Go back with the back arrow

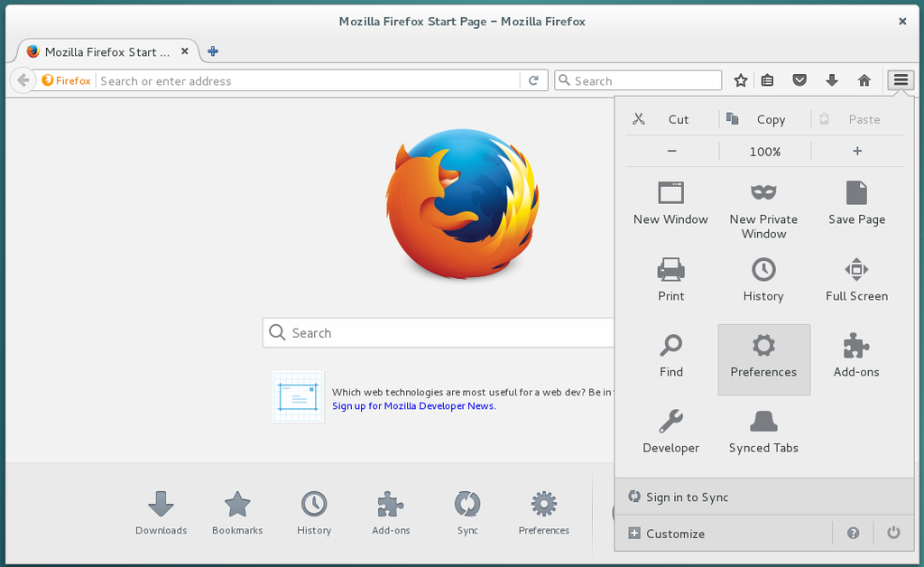23,80
